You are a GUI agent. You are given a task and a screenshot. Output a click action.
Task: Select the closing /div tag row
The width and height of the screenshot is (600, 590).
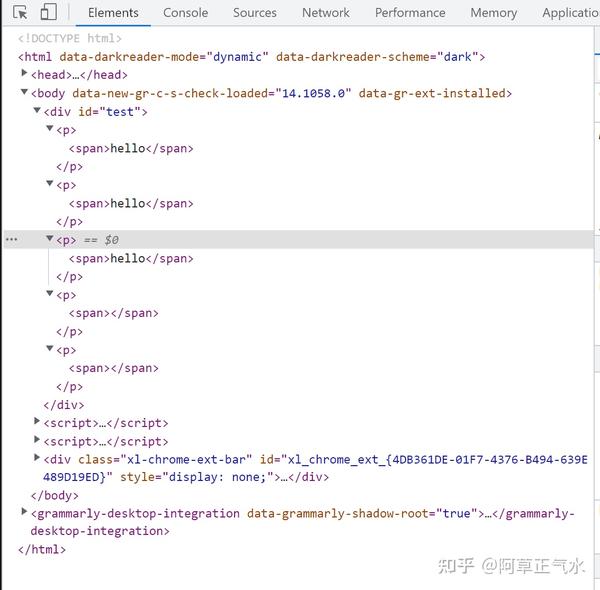point(64,405)
